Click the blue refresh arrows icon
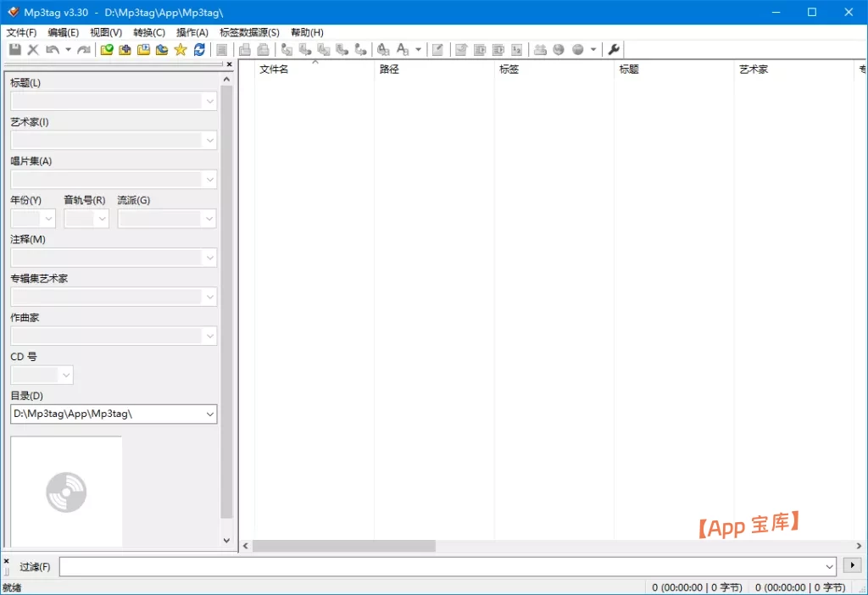The image size is (868, 595). coord(199,50)
